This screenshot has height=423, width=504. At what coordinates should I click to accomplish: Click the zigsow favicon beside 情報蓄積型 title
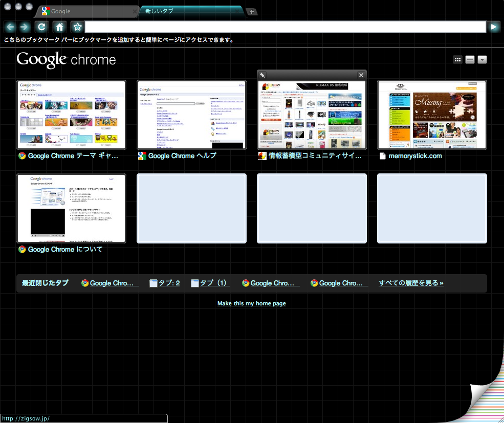(262, 156)
